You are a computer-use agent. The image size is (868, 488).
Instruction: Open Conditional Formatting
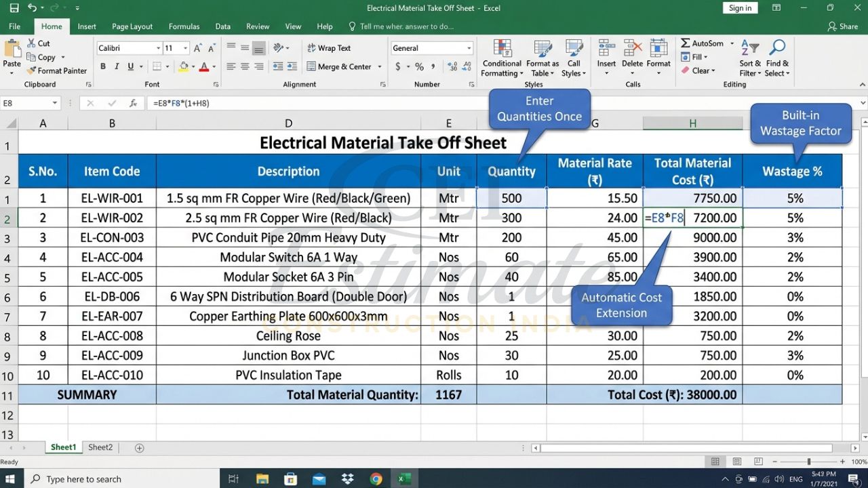[501, 58]
